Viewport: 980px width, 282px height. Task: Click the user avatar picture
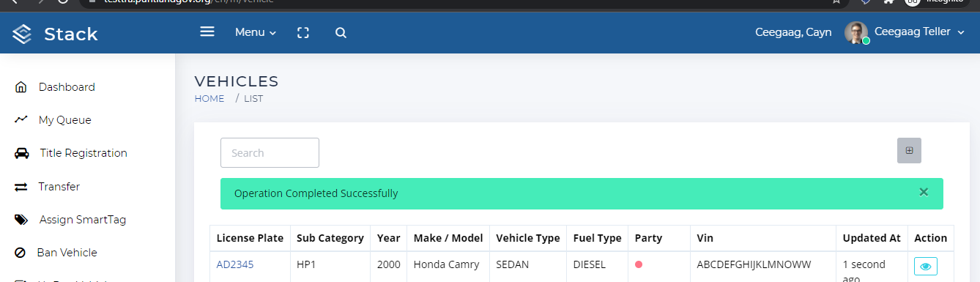[x=856, y=33]
